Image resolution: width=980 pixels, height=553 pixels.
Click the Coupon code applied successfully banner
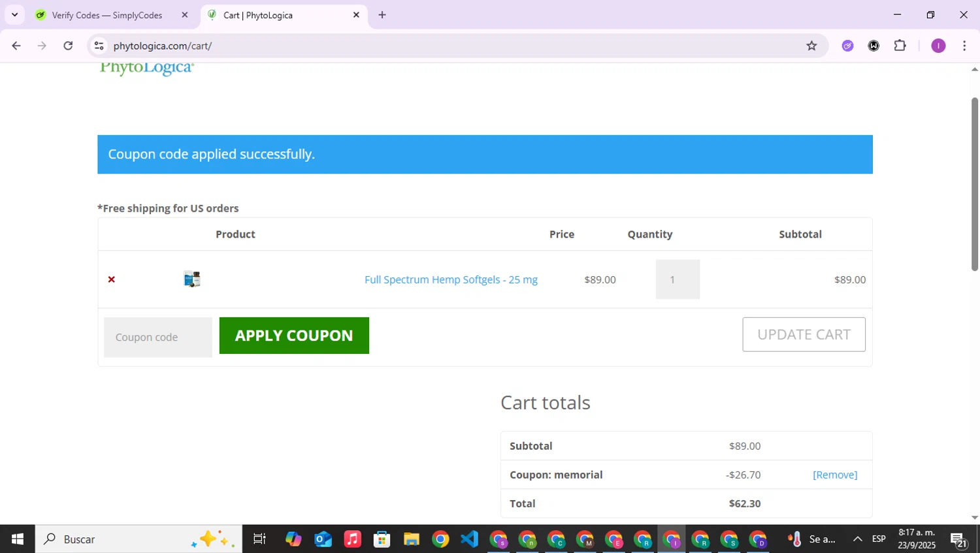coord(485,155)
